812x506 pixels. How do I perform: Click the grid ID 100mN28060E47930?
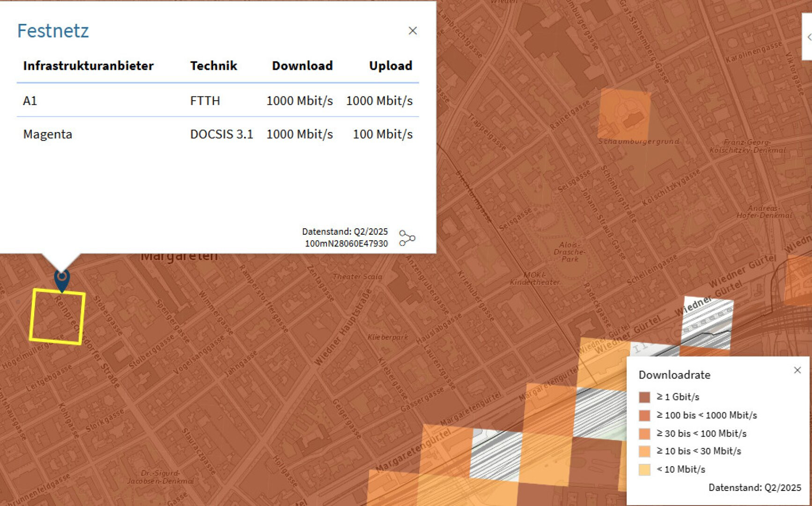346,244
